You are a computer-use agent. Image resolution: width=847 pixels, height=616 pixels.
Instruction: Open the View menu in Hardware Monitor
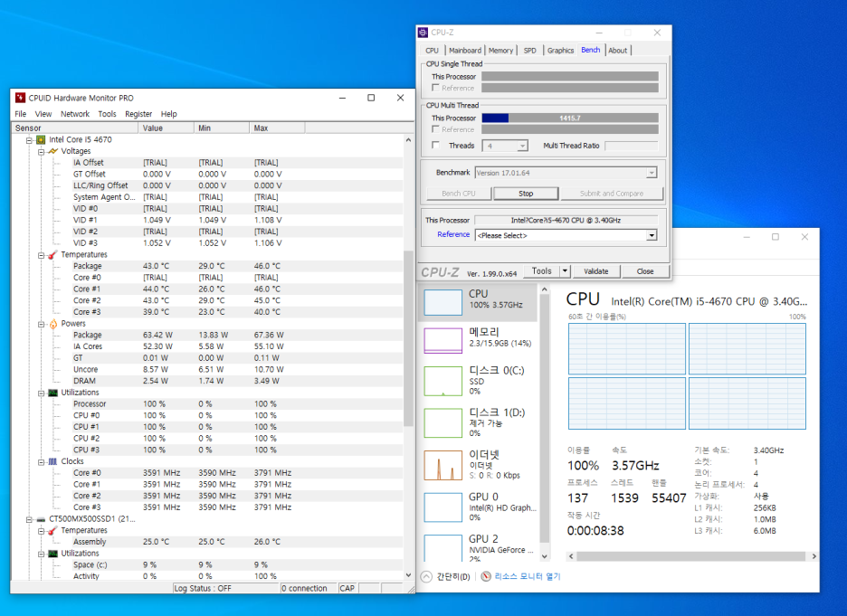(43, 114)
